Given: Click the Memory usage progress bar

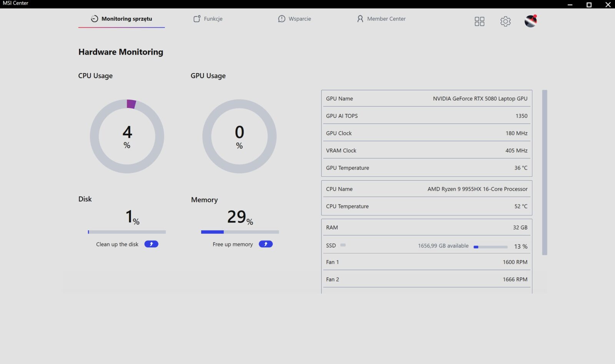Looking at the screenshot, I should (x=240, y=232).
